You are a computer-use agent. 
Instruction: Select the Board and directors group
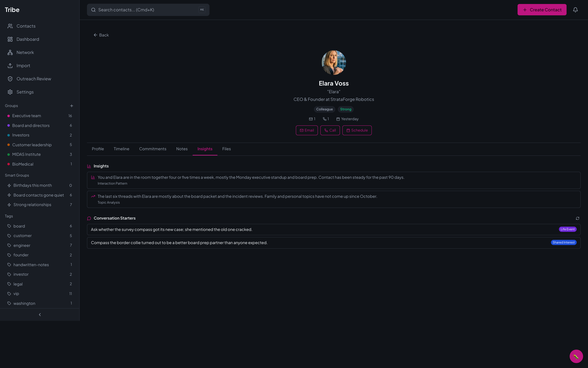tap(40, 125)
